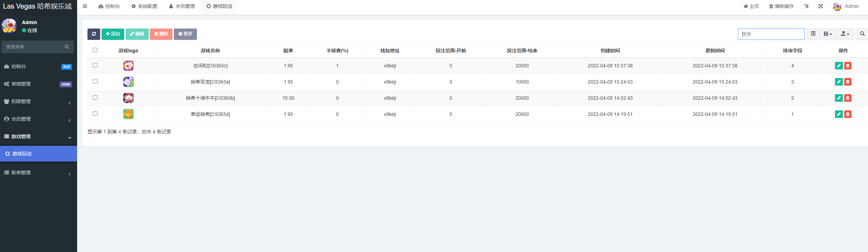The height and width of the screenshot is (252, 868).
Task: Click the game logo thumbnail for 哈希十倍牛牛
Action: 128,98
